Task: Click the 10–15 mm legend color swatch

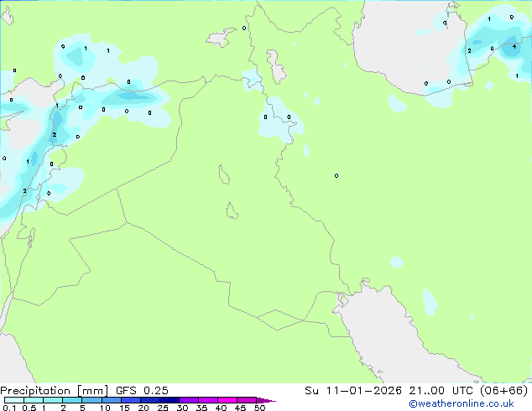Action: 112,400
